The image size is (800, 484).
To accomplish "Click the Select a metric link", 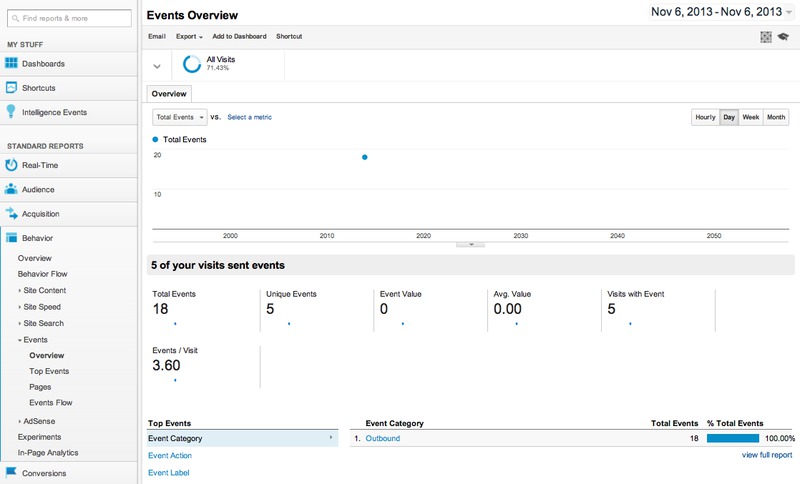I will tap(249, 117).
